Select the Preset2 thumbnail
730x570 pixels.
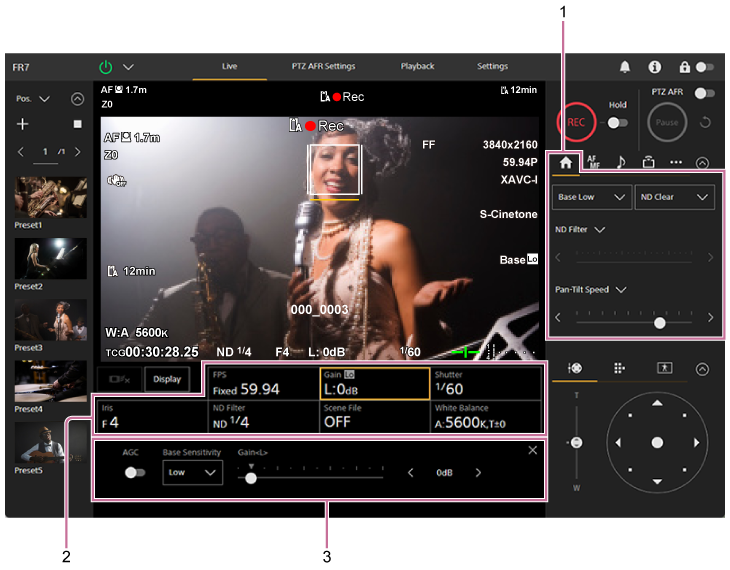pyautogui.click(x=50, y=258)
